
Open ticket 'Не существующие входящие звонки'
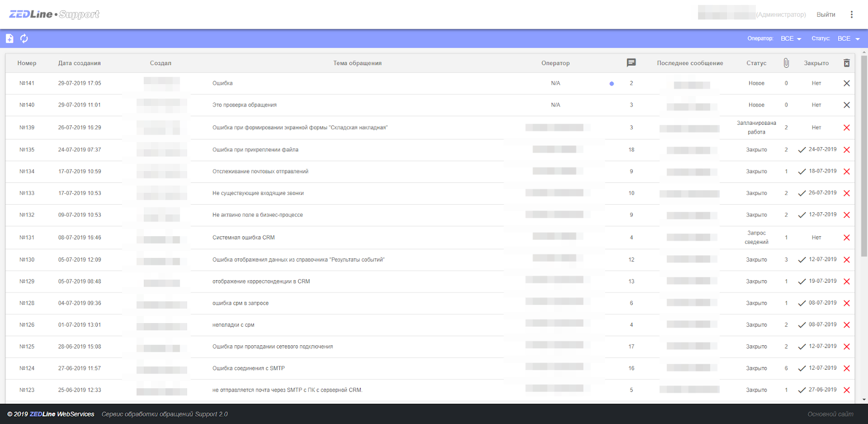258,193
